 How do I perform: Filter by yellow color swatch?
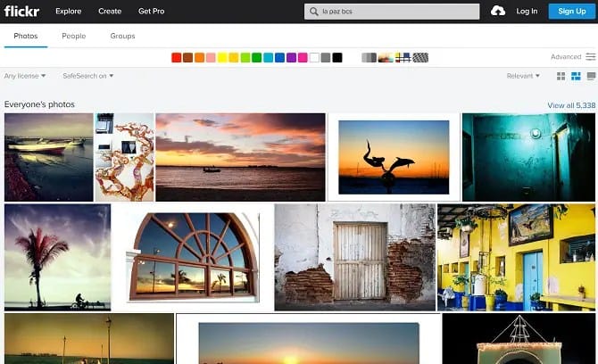(x=222, y=58)
